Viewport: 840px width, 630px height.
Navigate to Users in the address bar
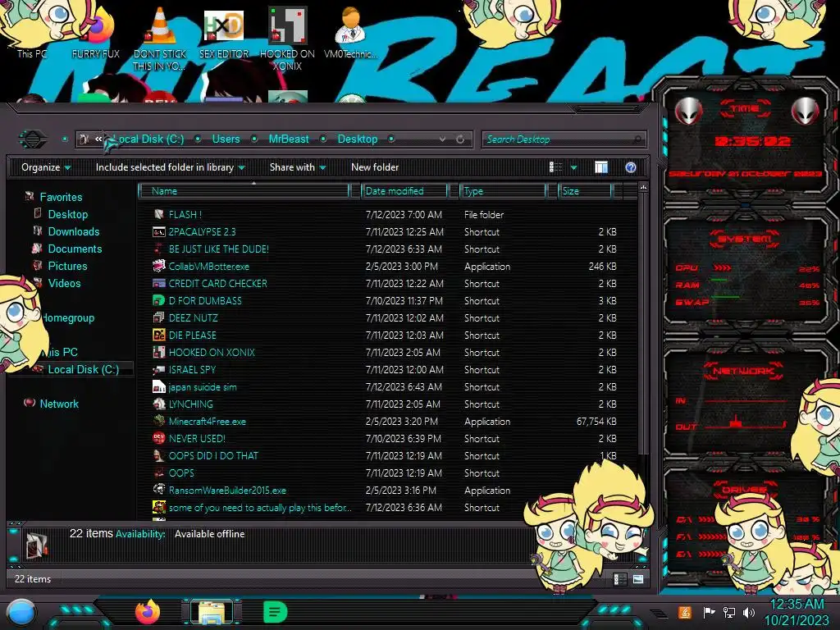(226, 139)
